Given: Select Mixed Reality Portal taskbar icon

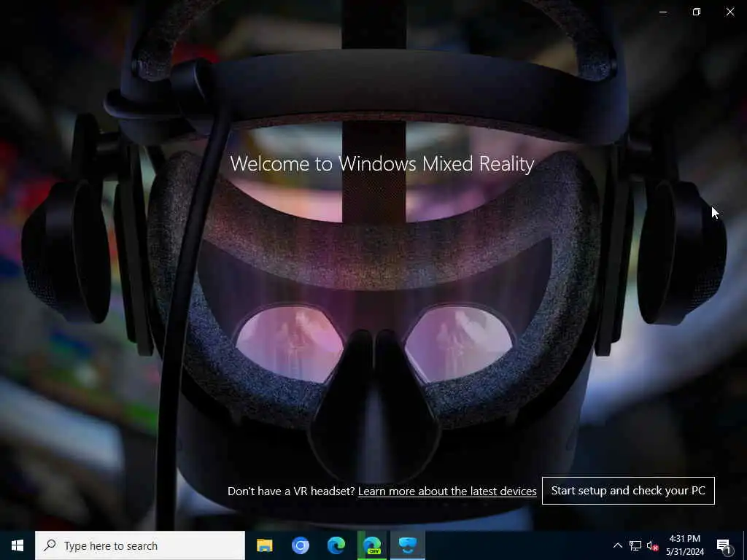Looking at the screenshot, I should point(408,545).
